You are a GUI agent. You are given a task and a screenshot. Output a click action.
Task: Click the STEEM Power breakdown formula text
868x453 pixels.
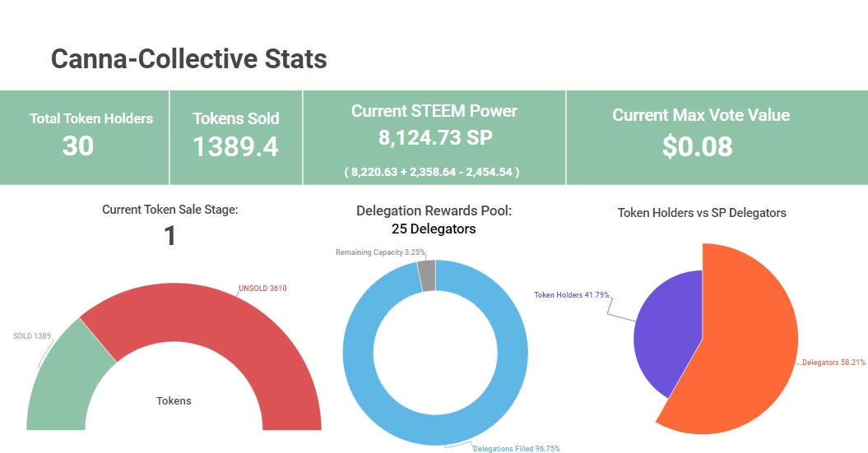[432, 172]
